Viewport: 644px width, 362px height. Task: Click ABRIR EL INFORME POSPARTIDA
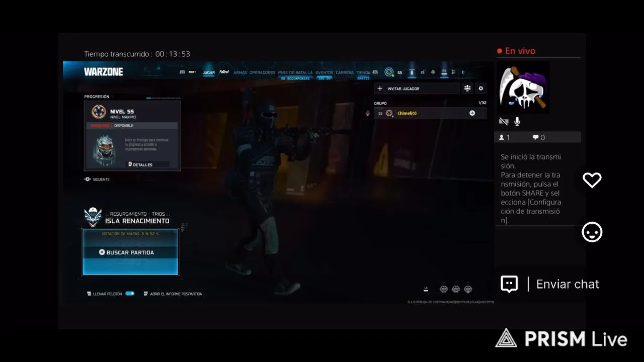(173, 294)
